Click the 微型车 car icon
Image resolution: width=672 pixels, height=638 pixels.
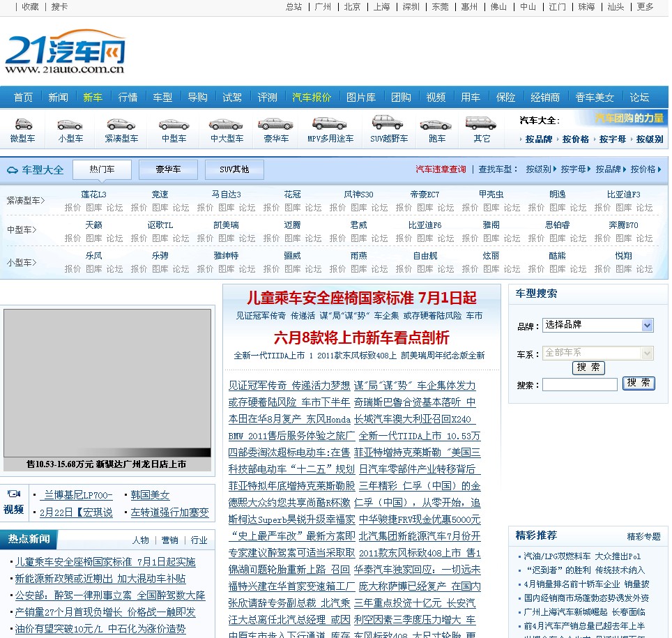click(x=24, y=124)
